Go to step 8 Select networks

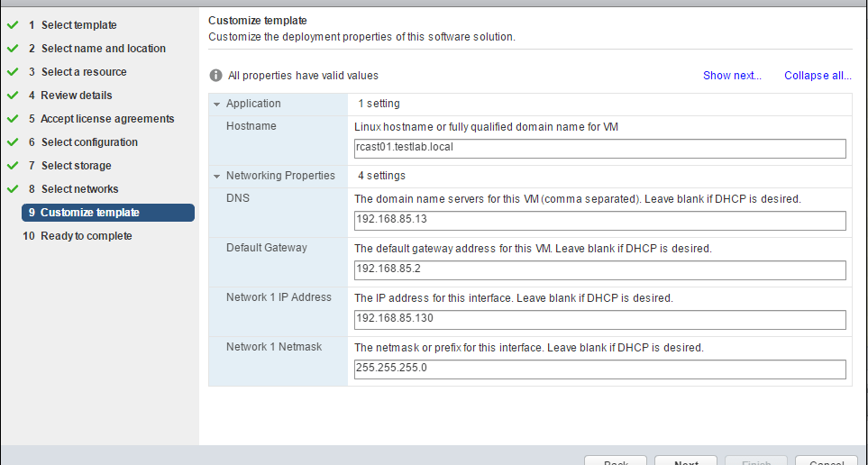point(79,189)
